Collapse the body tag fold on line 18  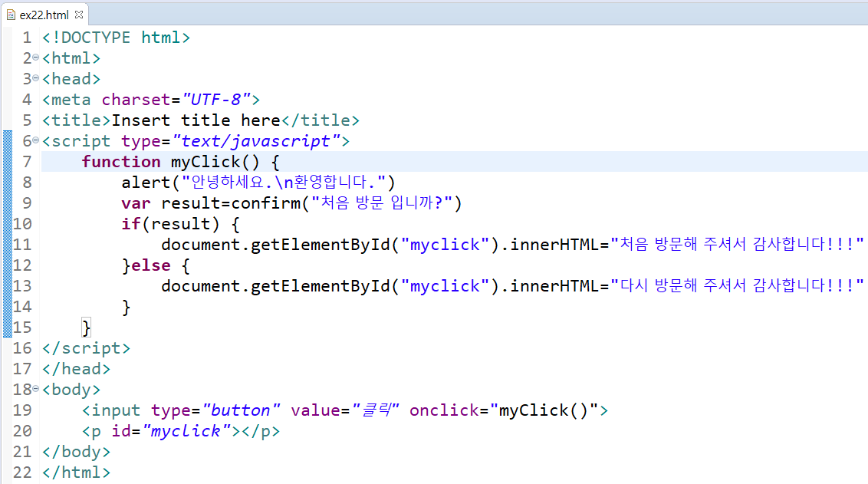tap(35, 390)
